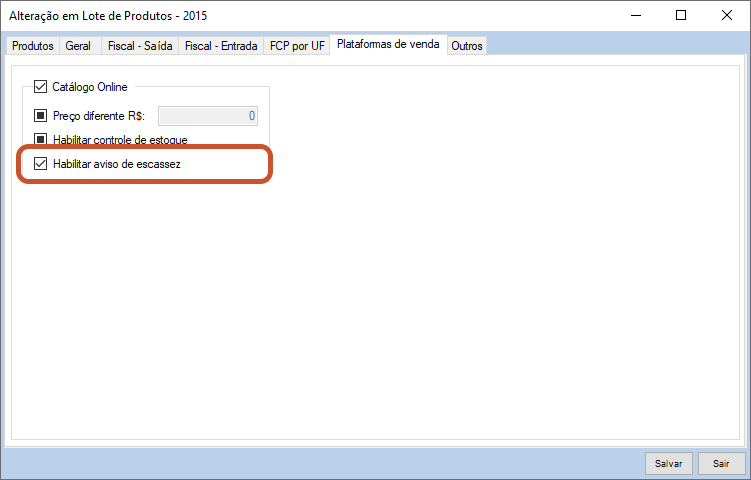The width and height of the screenshot is (751, 480).
Task: Go to the Fiscal - Entrada tab
Action: click(x=221, y=46)
